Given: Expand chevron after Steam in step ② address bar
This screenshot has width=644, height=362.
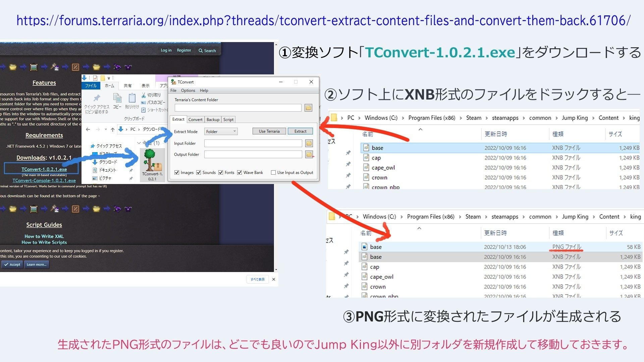Looking at the screenshot, I should 486,118.
